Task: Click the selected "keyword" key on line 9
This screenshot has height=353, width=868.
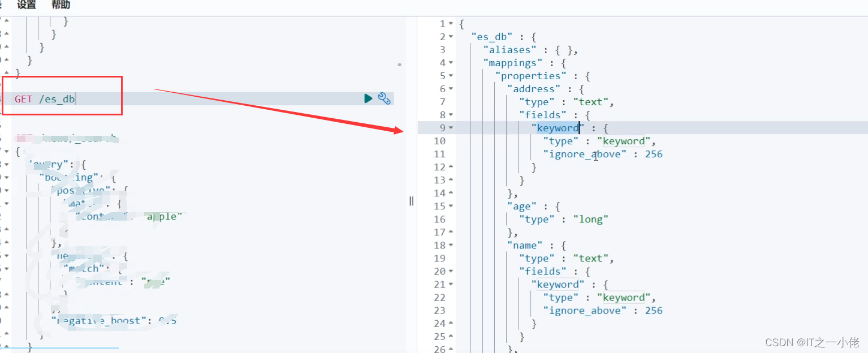Action: [x=558, y=128]
